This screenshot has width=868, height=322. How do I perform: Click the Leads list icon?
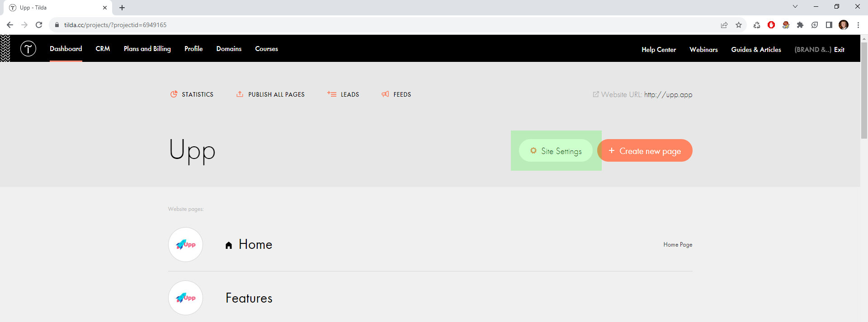(x=332, y=94)
